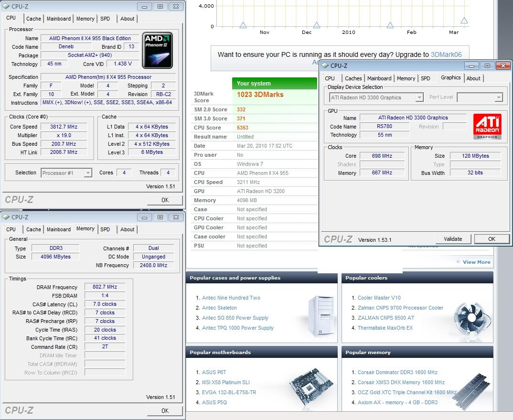Image resolution: width=513 pixels, height=420 pixels.
Task: Click the NB Frequency value 2408.0 MHz
Action: click(153, 265)
